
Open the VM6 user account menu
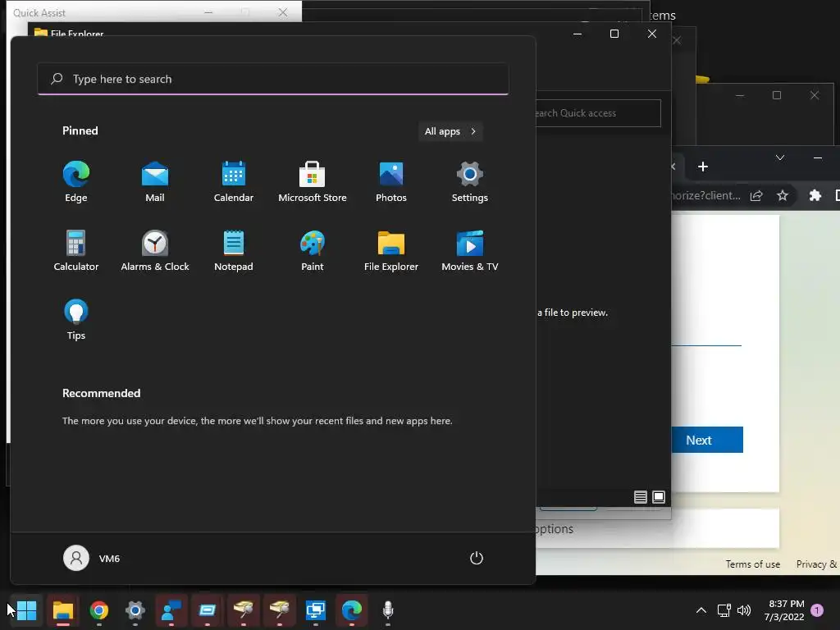point(92,558)
